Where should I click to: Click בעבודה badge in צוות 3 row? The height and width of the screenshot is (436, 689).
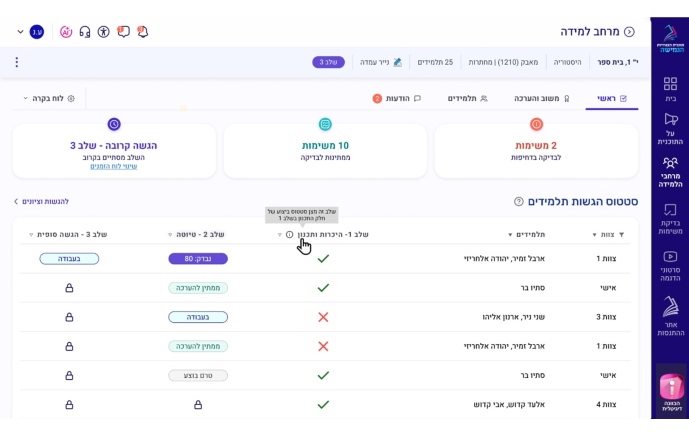click(x=198, y=317)
